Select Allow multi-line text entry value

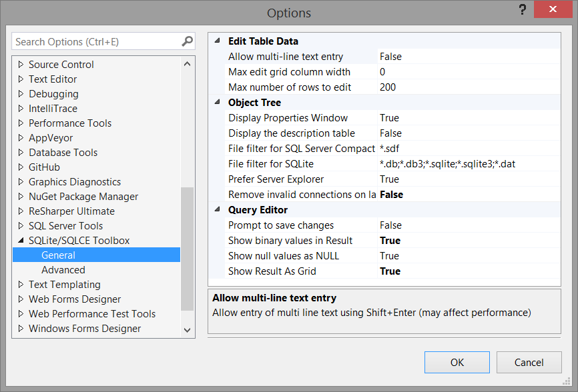pyautogui.click(x=467, y=57)
